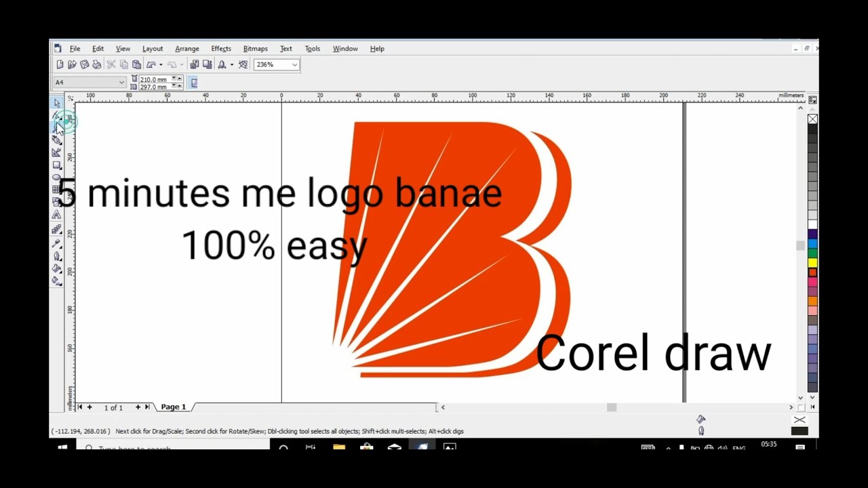Open the Mail app from taskbar

point(394,447)
